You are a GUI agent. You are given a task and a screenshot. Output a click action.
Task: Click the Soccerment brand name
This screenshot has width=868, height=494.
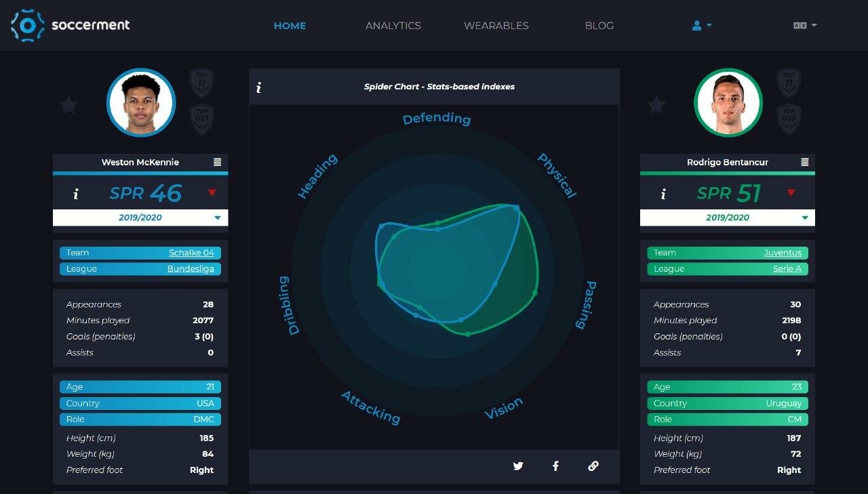(x=91, y=26)
